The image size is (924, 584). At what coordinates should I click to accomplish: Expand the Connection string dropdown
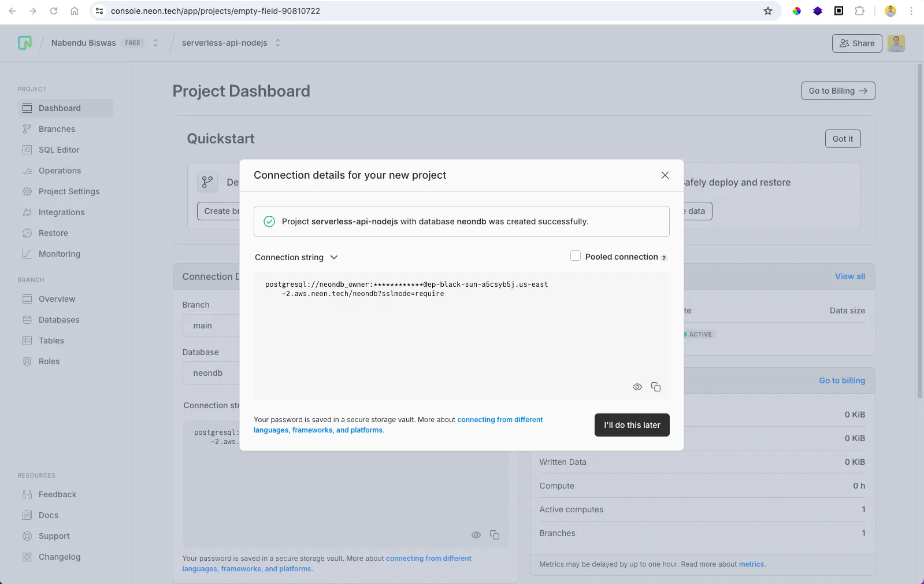(x=296, y=257)
